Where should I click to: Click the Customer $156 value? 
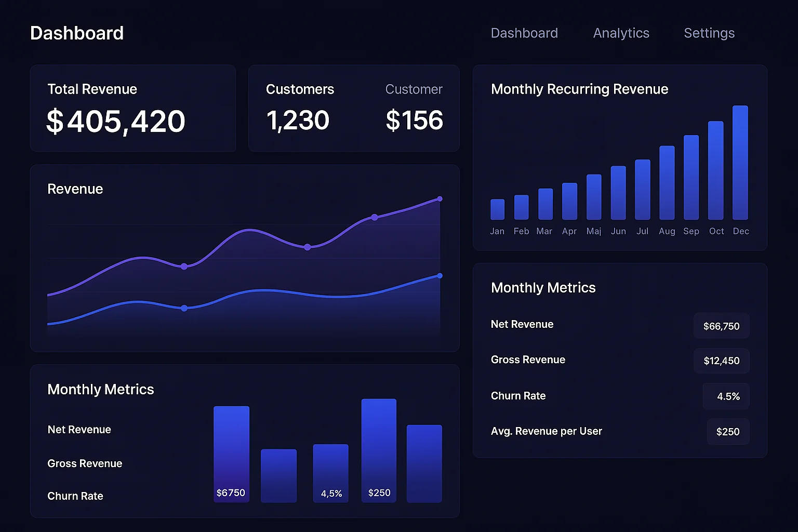click(414, 120)
